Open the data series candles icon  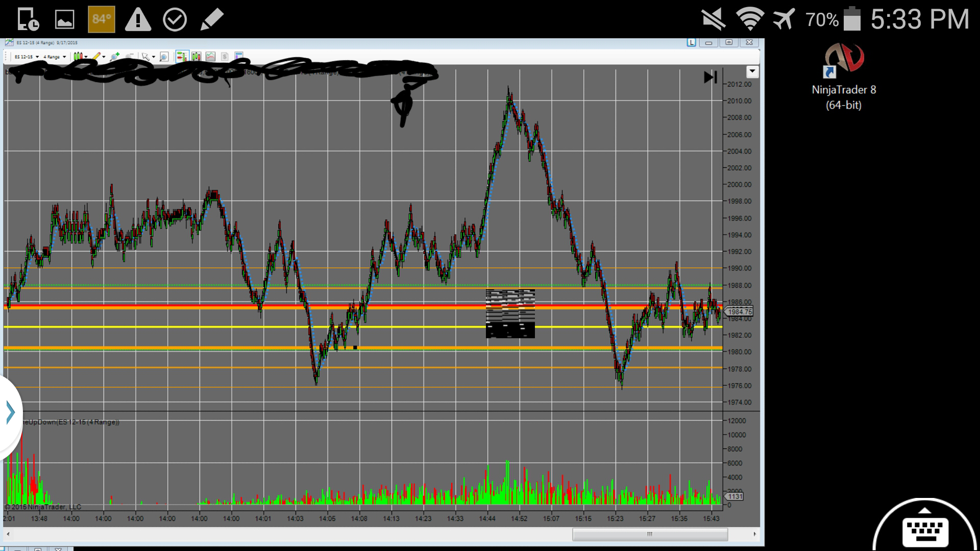point(196,56)
